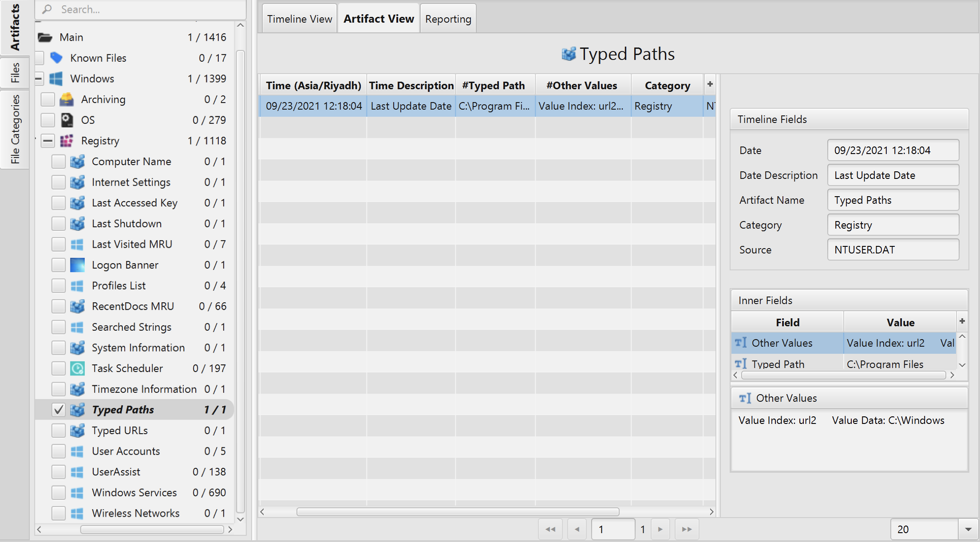This screenshot has height=542, width=980.
Task: Switch to the Timeline View tab
Action: point(300,19)
